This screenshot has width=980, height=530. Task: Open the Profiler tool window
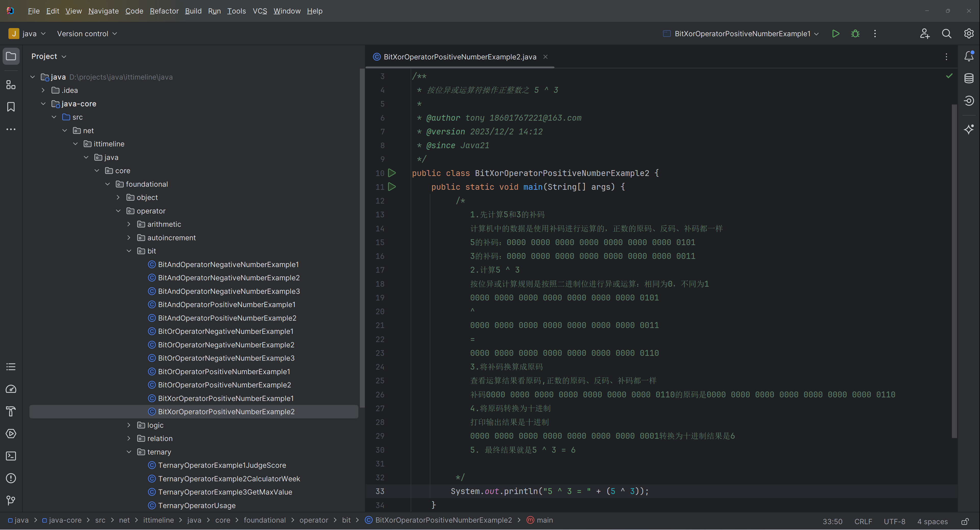point(11,389)
